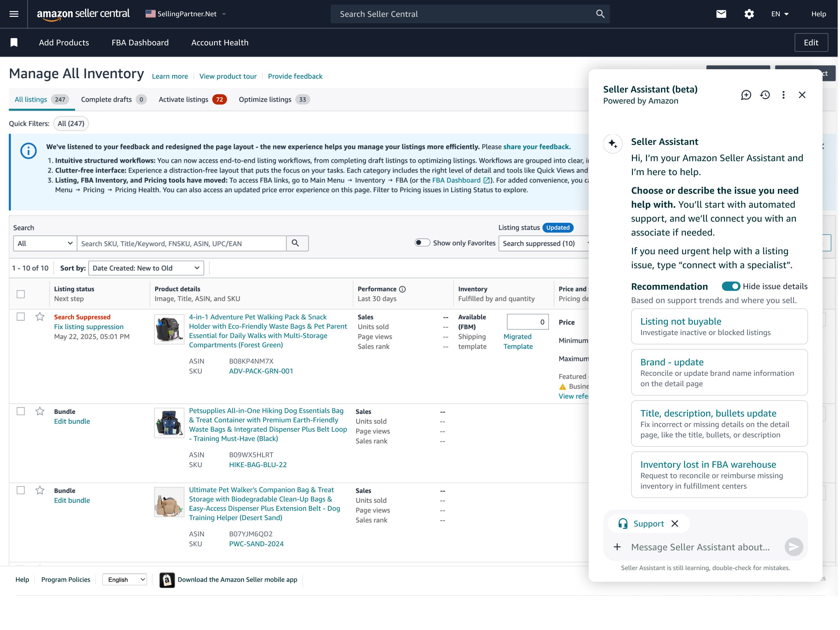Turn off Hide issue details toggle
Image resolution: width=840 pixels, height=630 pixels.
(x=731, y=287)
